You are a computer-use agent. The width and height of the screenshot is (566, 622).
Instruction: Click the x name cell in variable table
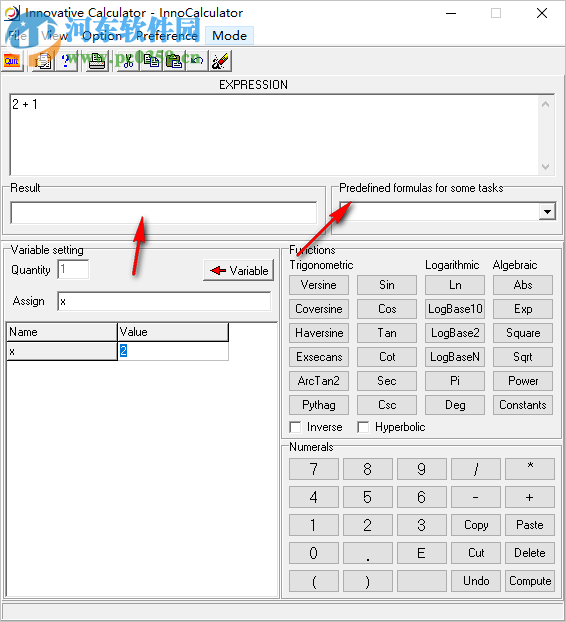(62, 351)
